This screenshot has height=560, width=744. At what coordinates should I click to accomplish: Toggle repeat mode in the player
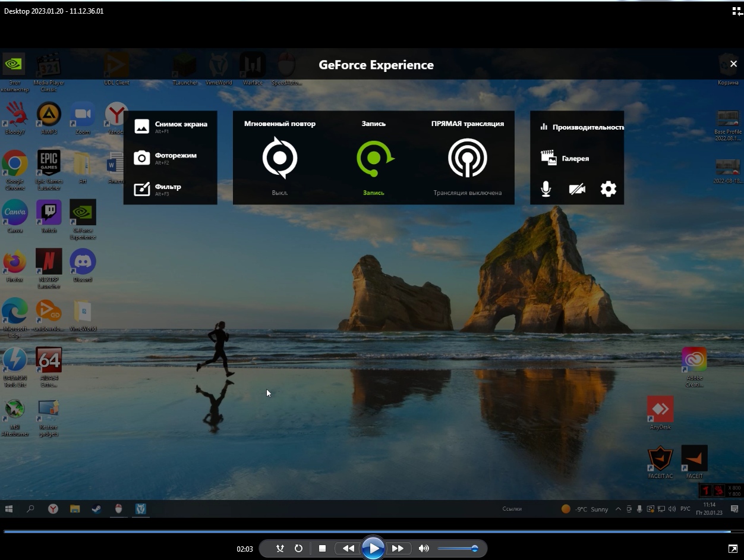[x=299, y=549]
